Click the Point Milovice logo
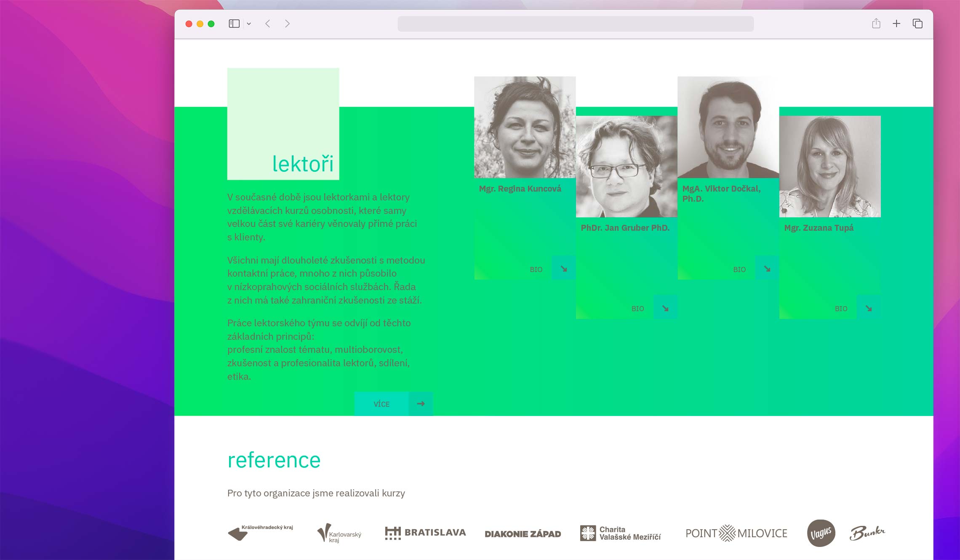Viewport: 960px width, 560px height. [x=736, y=533]
